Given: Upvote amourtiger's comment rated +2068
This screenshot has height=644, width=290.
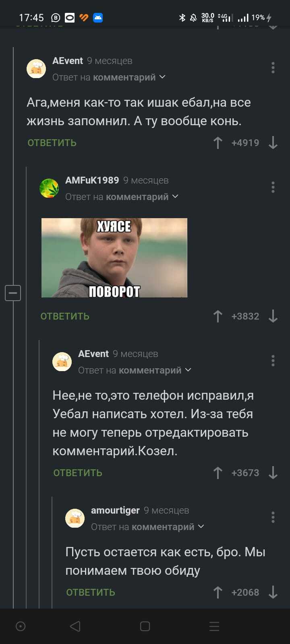Looking at the screenshot, I should point(218,592).
